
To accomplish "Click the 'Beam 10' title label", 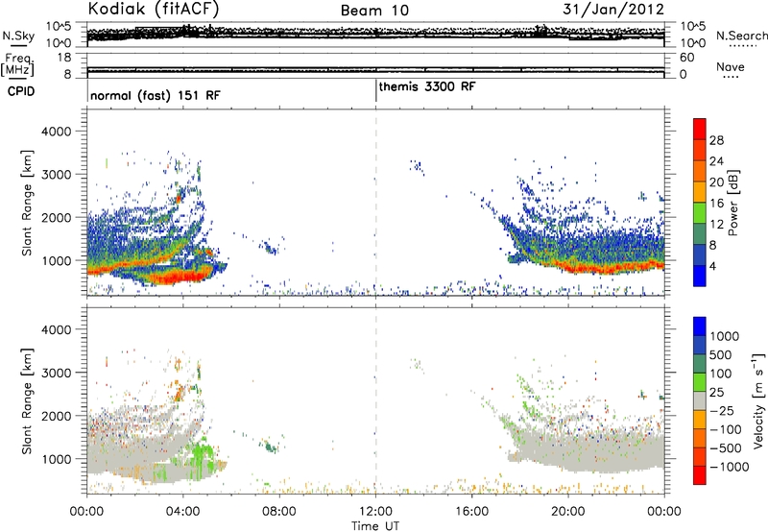I will pyautogui.click(x=374, y=11).
